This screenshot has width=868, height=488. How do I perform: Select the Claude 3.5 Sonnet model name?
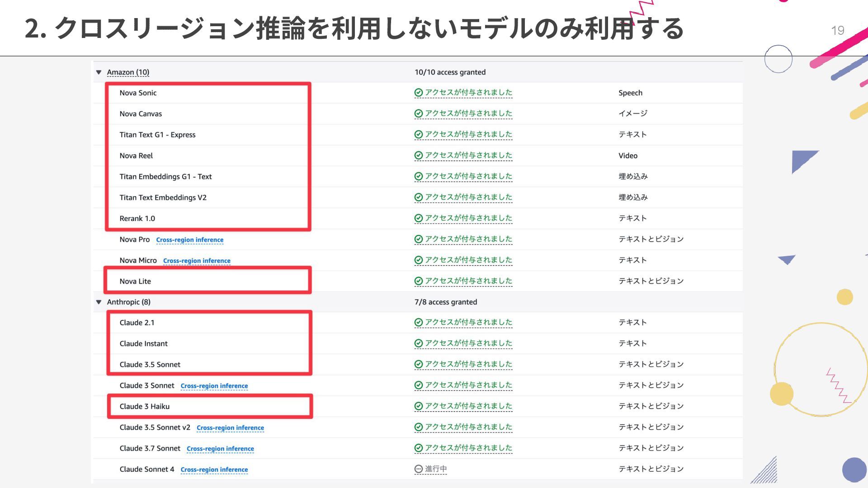pyautogui.click(x=150, y=365)
